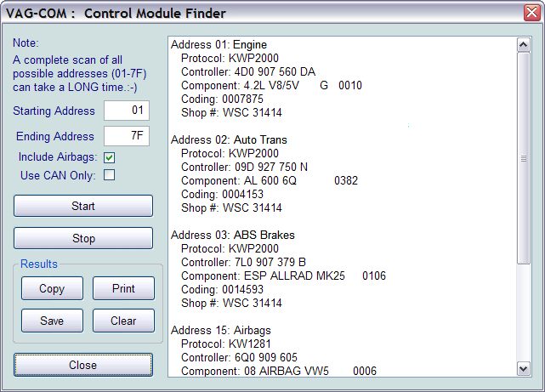Click the scrollbar down arrow
Image resolution: width=545 pixels, height=392 pixels.
pyautogui.click(x=524, y=368)
